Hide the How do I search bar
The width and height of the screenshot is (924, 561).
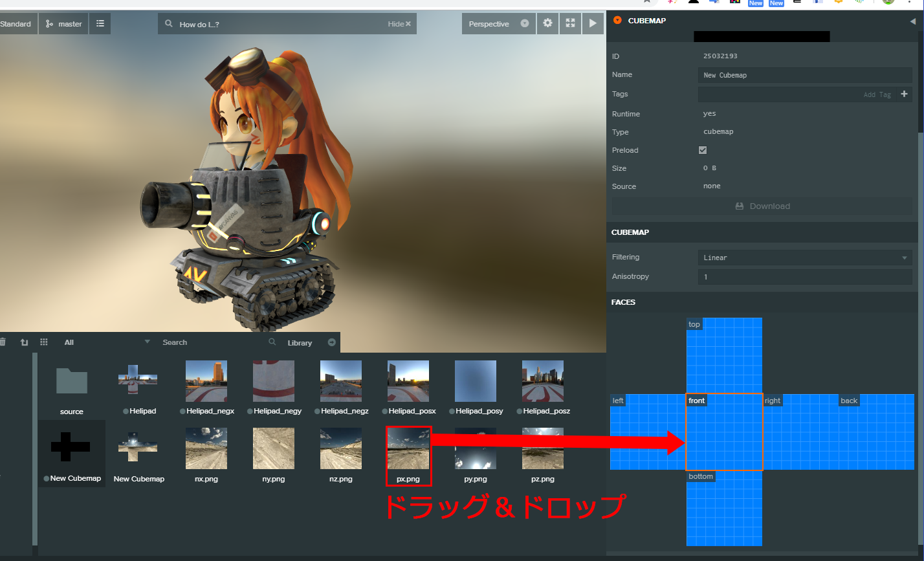click(399, 24)
